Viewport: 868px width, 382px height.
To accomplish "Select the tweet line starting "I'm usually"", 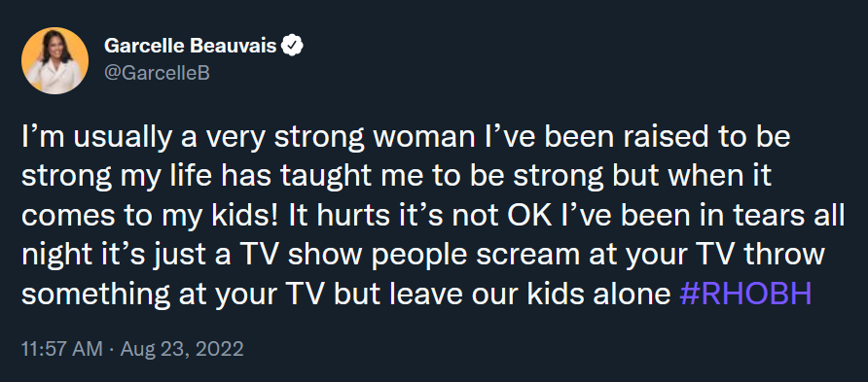I will pos(405,138).
